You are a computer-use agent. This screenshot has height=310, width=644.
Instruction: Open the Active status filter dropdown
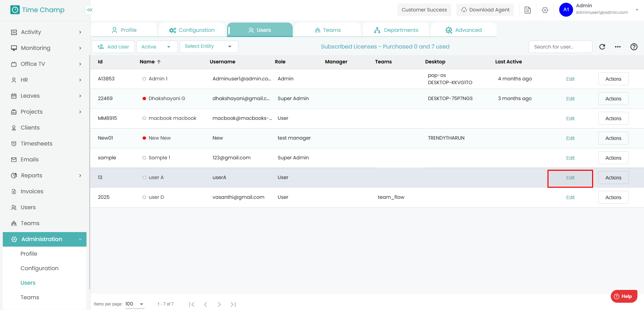(x=157, y=47)
